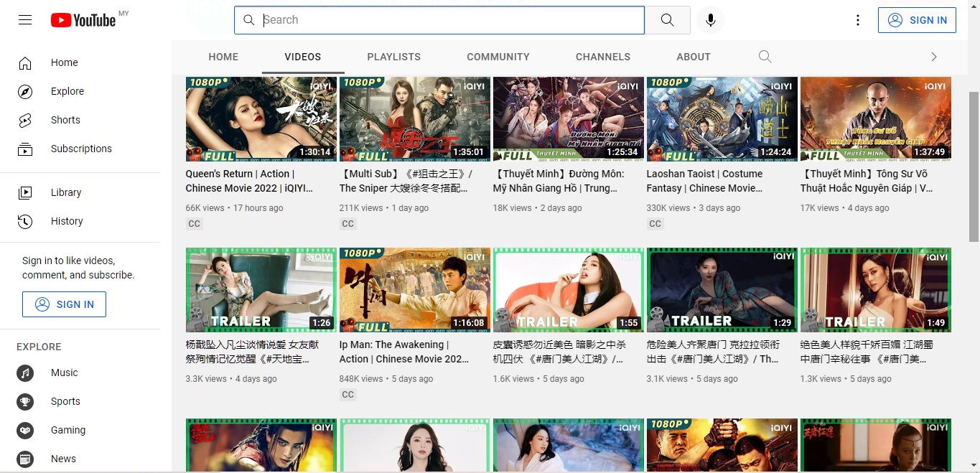Open Shorts from the sidebar

point(65,120)
